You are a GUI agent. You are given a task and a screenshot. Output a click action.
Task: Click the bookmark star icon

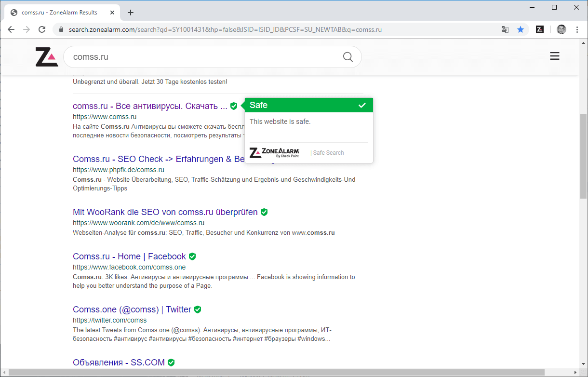pos(521,29)
